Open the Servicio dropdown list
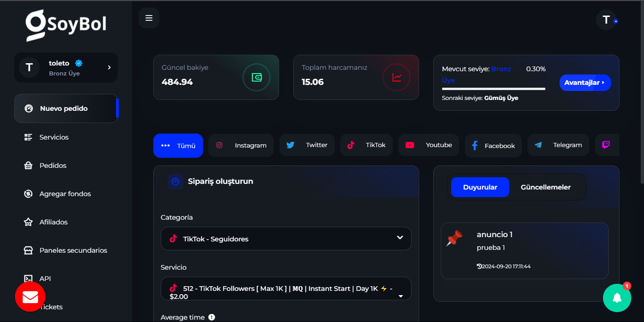Screen dimensions: 644x322 tap(286, 289)
